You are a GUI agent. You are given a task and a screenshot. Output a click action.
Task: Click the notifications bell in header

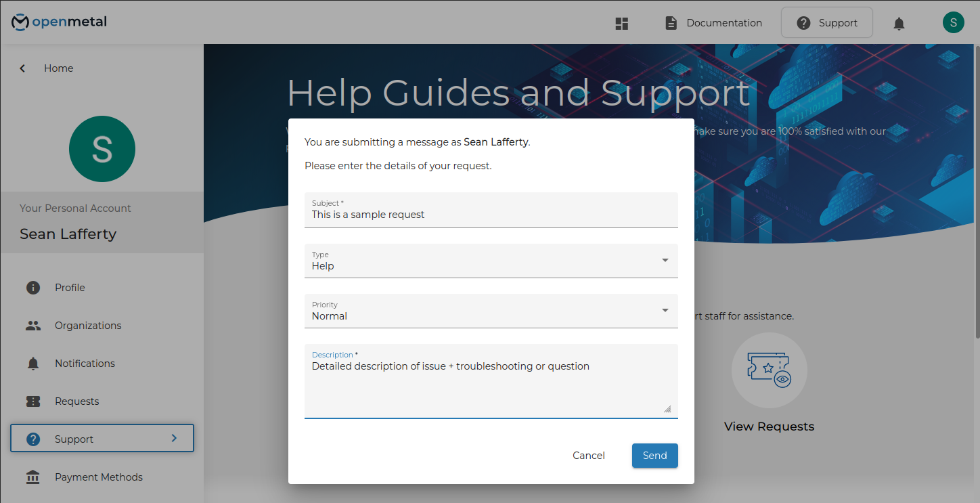[x=899, y=24]
